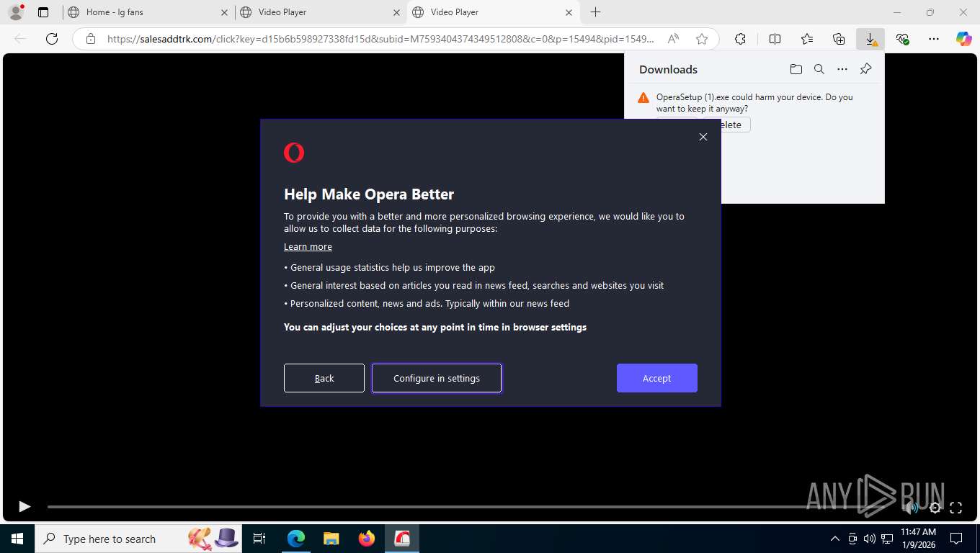Reload the current page
This screenshot has width=980, height=553.
click(x=52, y=39)
